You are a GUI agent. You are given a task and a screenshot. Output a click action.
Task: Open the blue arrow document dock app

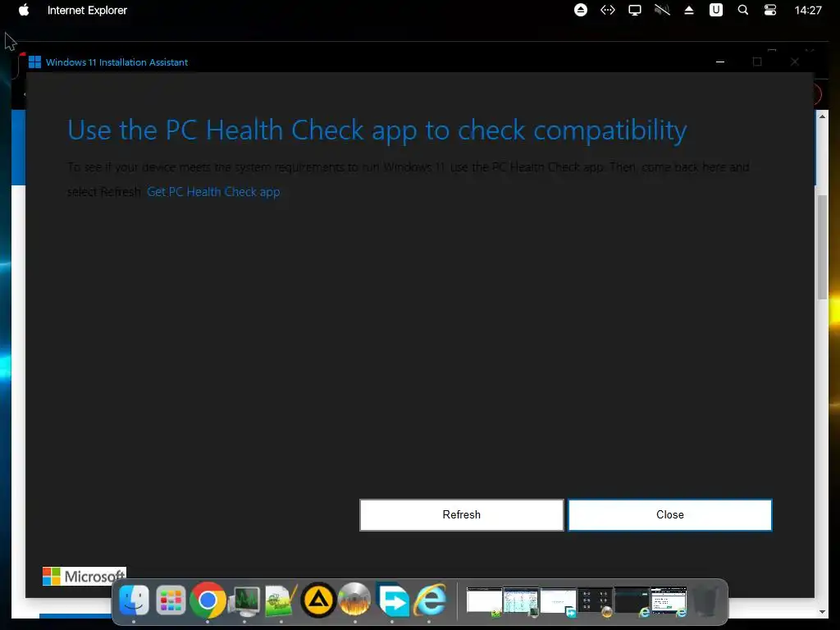click(392, 600)
